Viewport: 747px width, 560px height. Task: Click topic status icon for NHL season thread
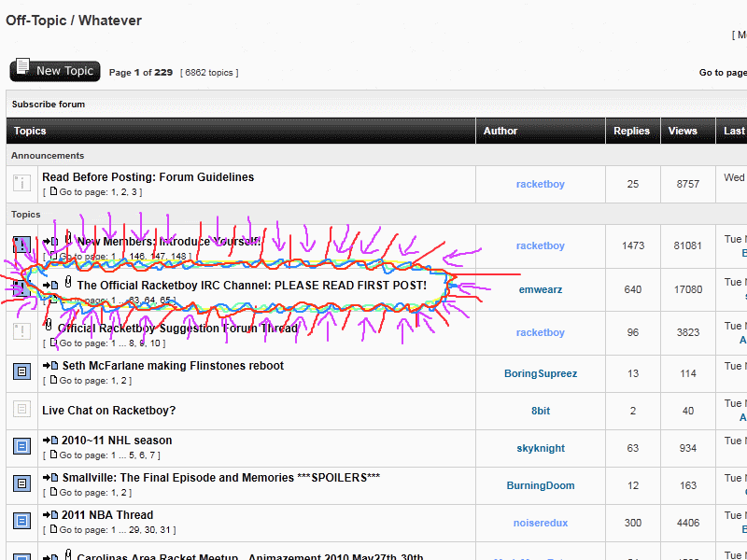[x=21, y=446]
